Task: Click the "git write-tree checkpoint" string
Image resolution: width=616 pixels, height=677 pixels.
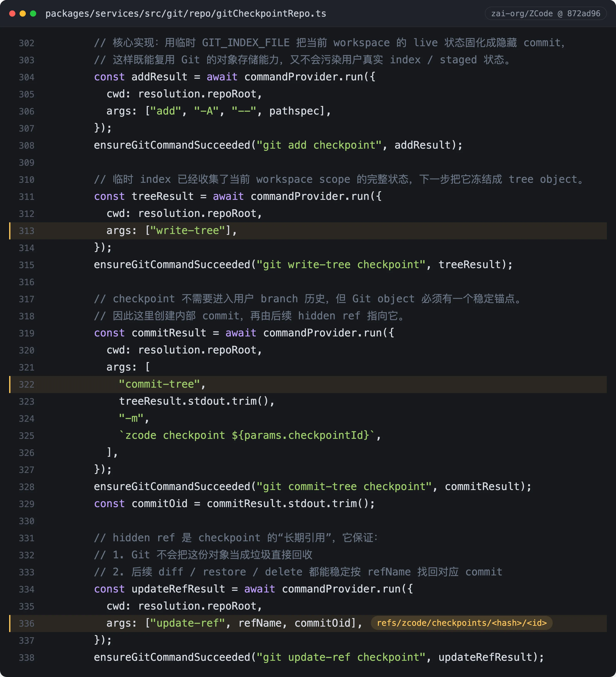Action: 341,264
